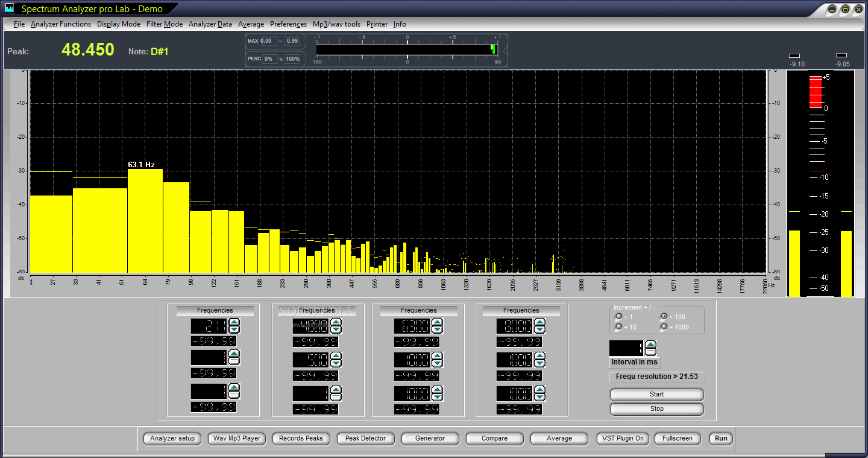
Task: Click the 211 frequency display field
Action: pos(209,326)
